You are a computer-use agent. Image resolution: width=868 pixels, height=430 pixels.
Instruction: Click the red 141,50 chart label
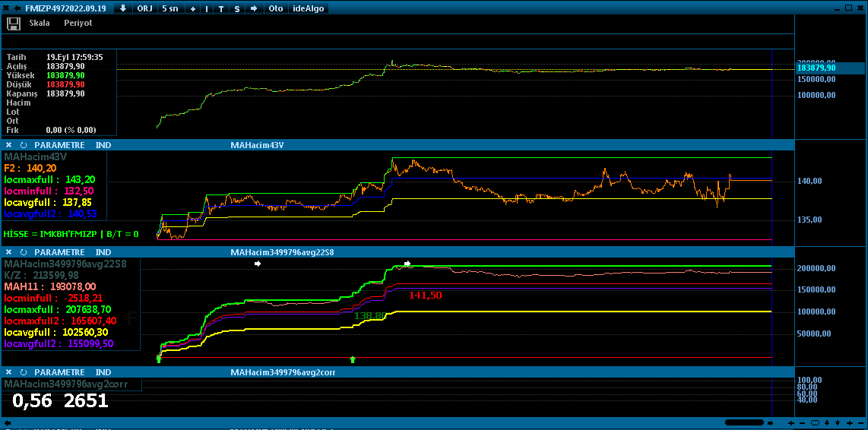(425, 296)
